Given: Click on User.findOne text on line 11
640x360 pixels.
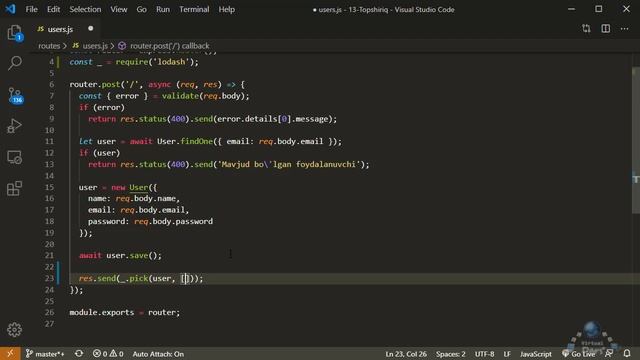Looking at the screenshot, I should [185, 142].
